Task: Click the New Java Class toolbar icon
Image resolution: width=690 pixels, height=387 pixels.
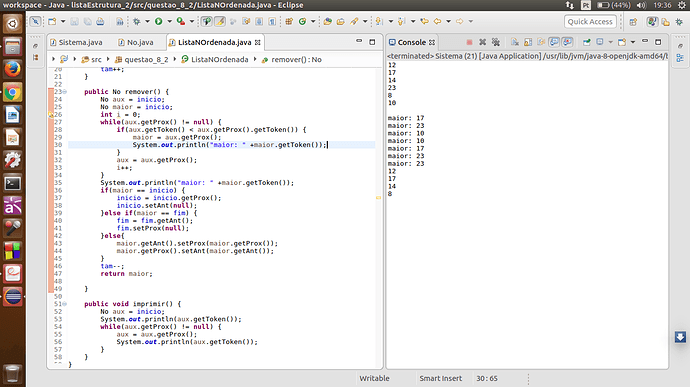Action: tap(302, 21)
